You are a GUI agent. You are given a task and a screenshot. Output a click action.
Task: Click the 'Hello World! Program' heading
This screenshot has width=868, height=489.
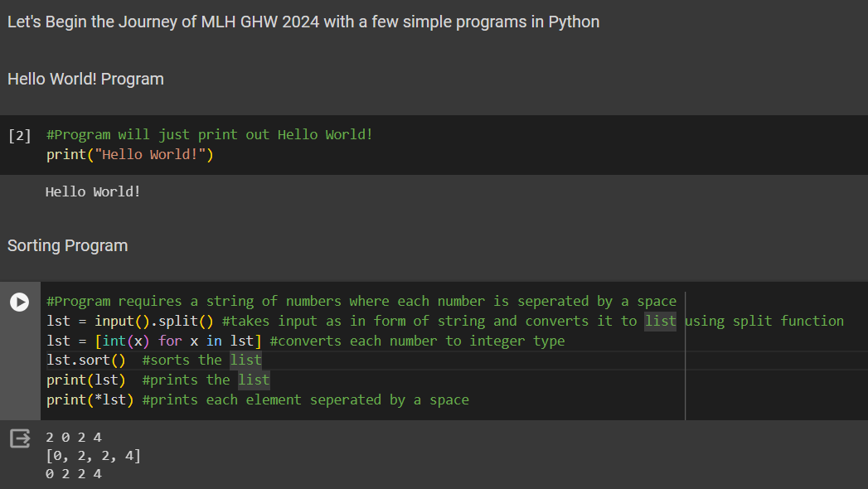tap(85, 79)
